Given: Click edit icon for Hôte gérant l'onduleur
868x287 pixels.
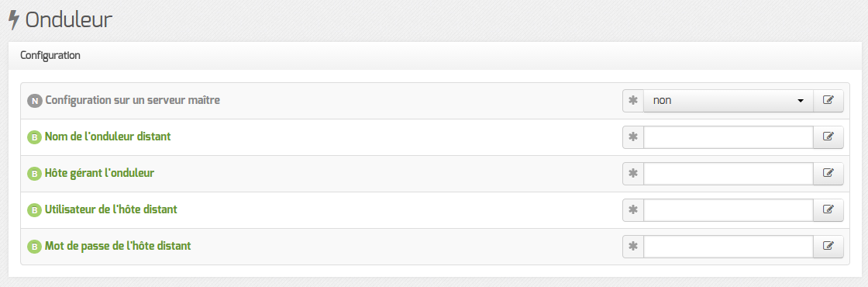Looking at the screenshot, I should pos(828,174).
